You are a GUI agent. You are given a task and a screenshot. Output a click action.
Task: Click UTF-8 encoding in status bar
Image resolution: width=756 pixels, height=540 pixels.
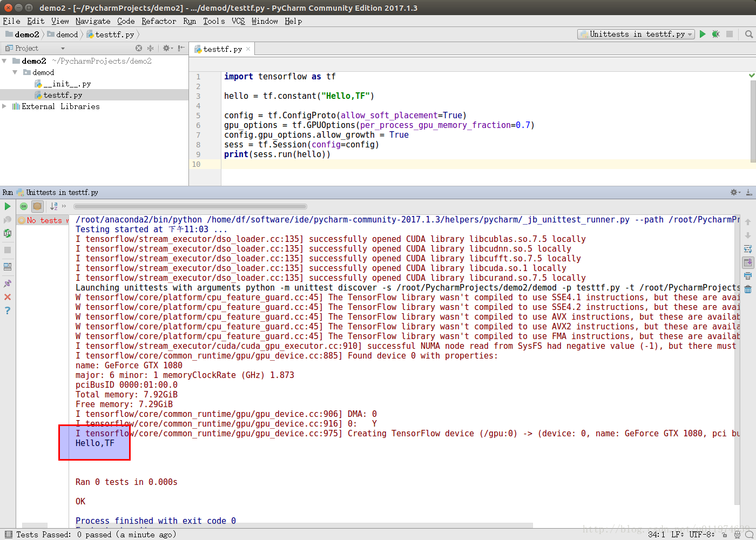pos(702,535)
